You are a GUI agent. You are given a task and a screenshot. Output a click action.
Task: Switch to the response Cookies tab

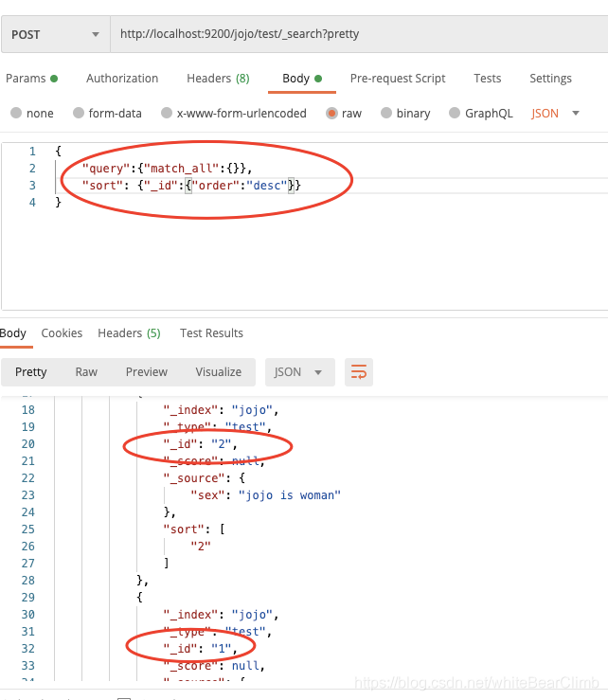point(62,333)
